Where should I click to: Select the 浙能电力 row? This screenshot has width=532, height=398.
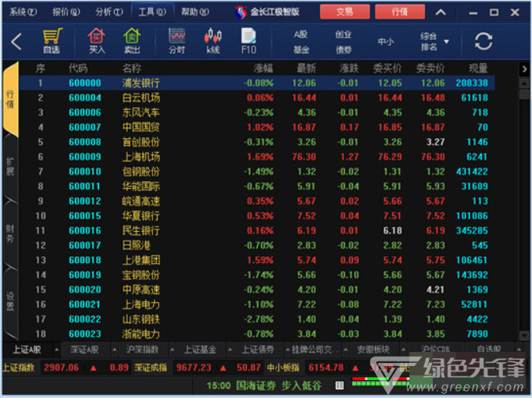[x=257, y=334]
